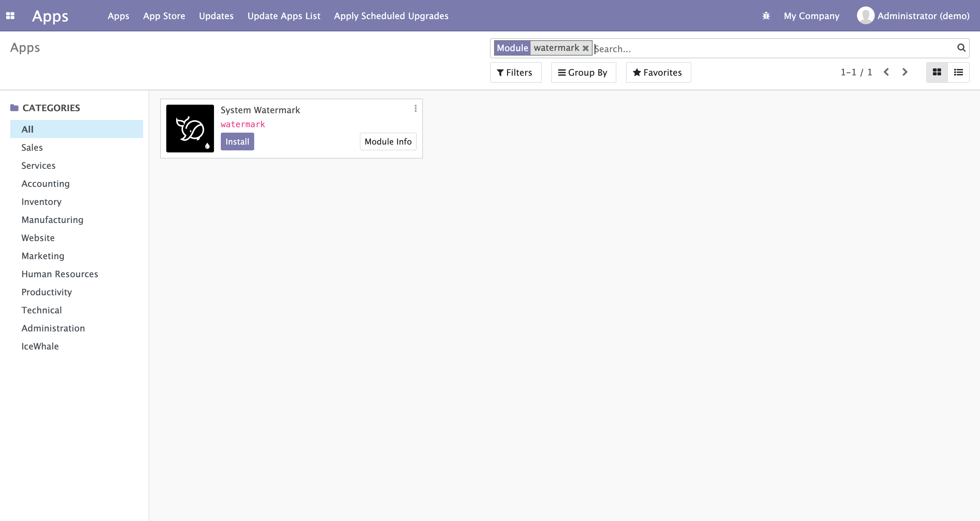Click the debug bug icon

[766, 16]
